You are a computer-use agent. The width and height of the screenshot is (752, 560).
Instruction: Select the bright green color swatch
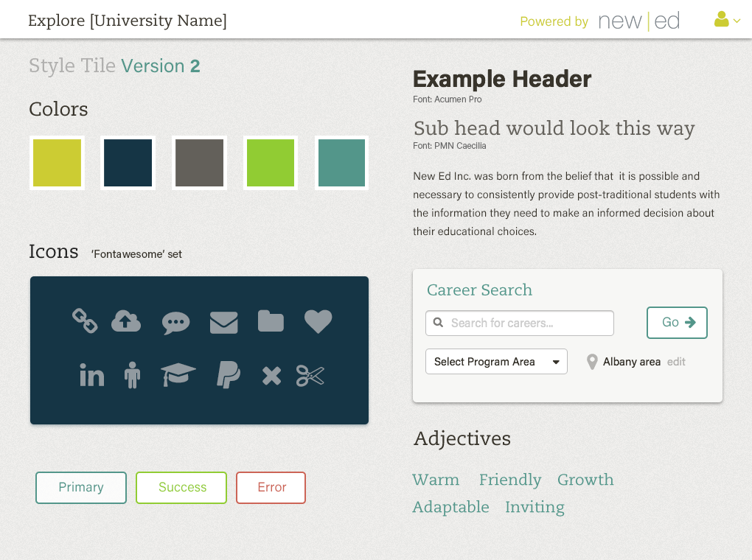271,163
